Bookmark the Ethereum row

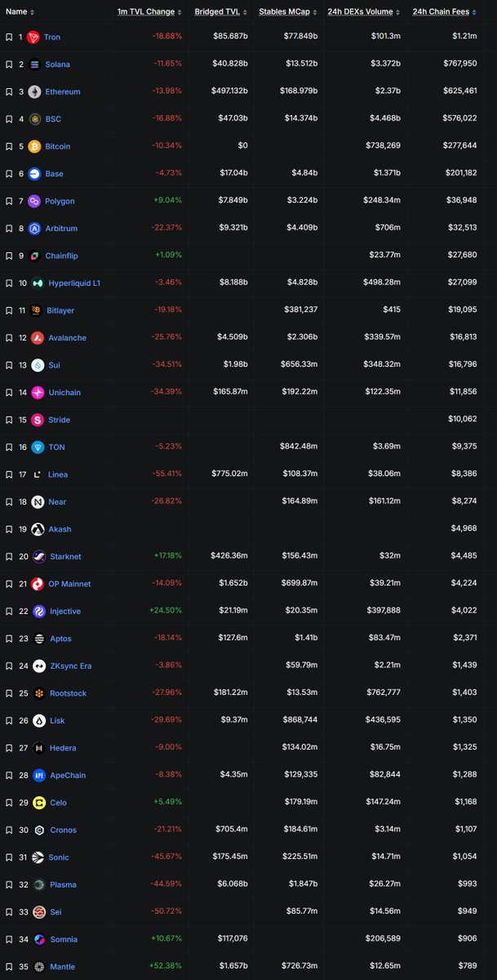tap(8, 92)
